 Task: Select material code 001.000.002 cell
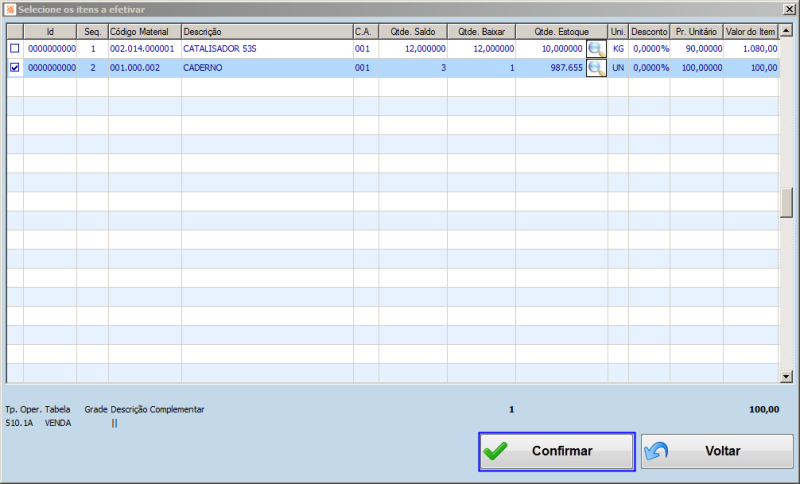[145, 68]
